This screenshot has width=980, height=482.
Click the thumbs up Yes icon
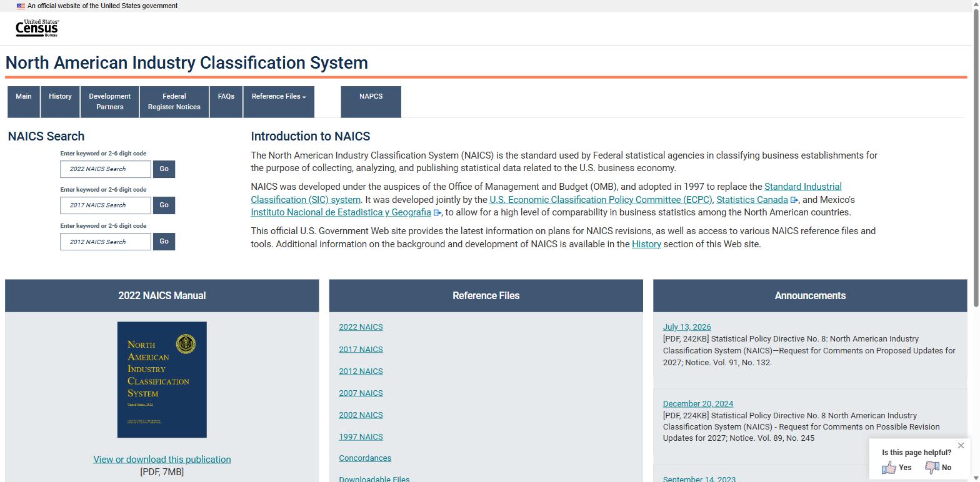(x=889, y=468)
